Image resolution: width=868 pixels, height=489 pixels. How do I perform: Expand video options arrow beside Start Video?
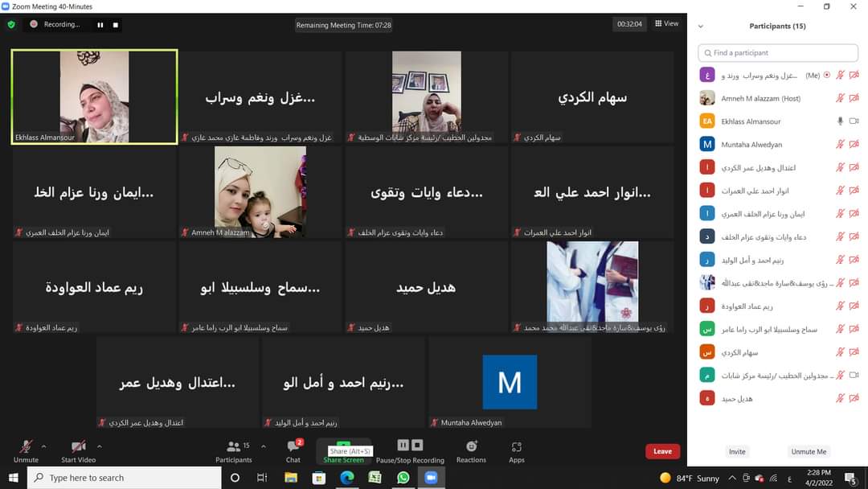(100, 446)
